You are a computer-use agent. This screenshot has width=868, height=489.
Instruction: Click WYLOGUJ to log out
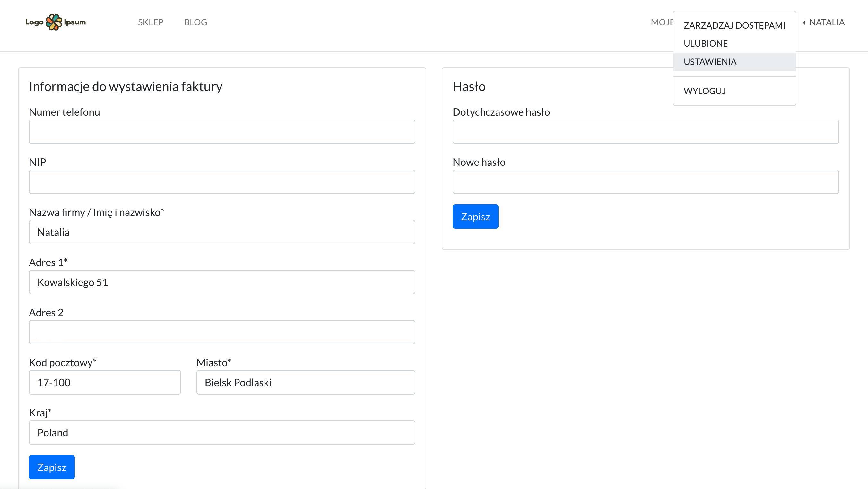point(734,91)
